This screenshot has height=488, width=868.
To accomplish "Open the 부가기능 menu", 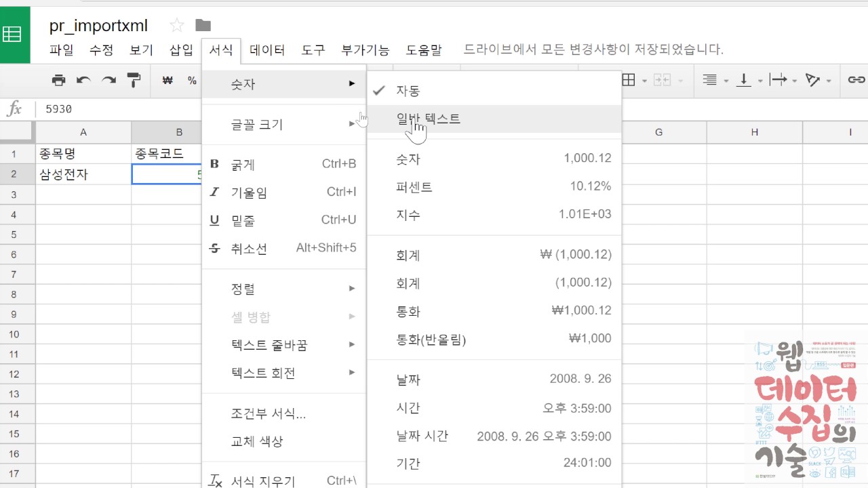I will [x=366, y=50].
